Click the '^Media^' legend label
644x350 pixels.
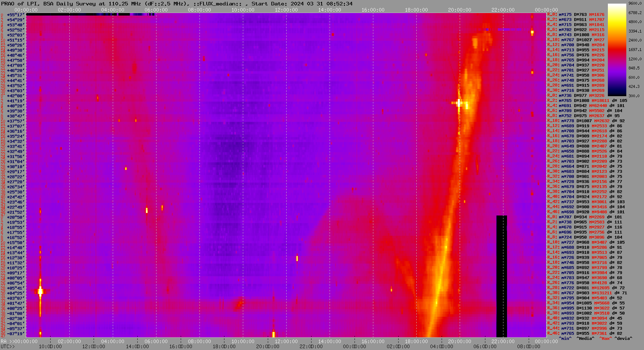[585, 339]
